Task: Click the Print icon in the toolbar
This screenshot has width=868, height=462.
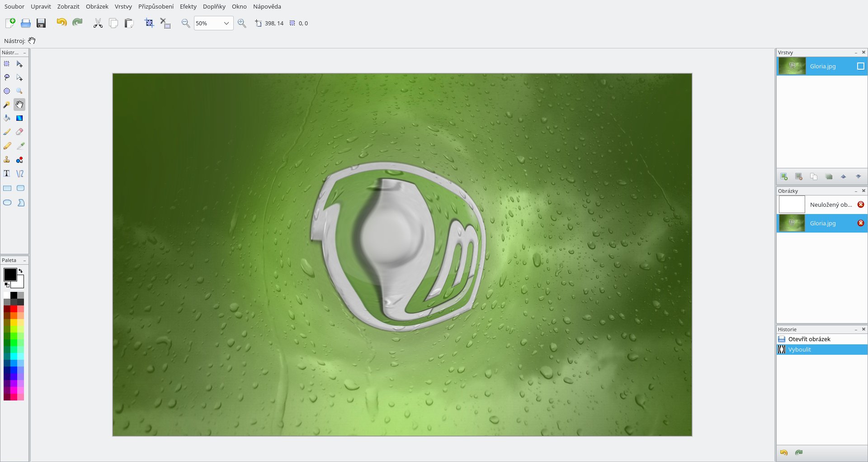Action: [26, 23]
